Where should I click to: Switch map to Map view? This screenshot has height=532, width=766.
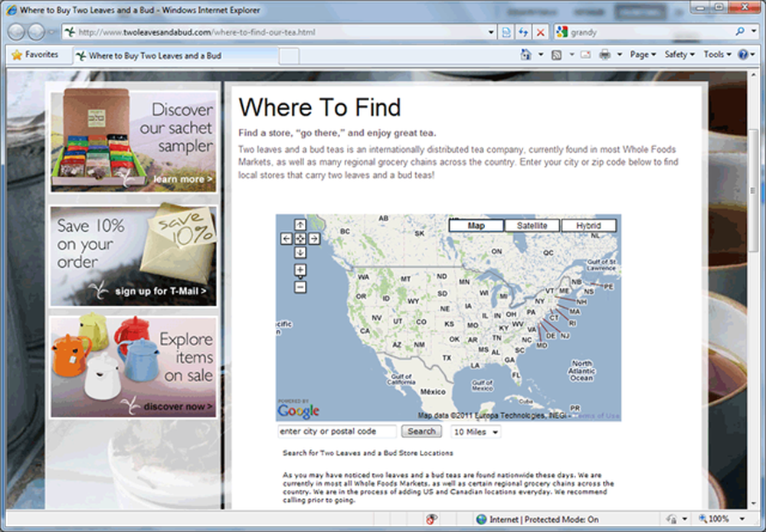coord(476,226)
